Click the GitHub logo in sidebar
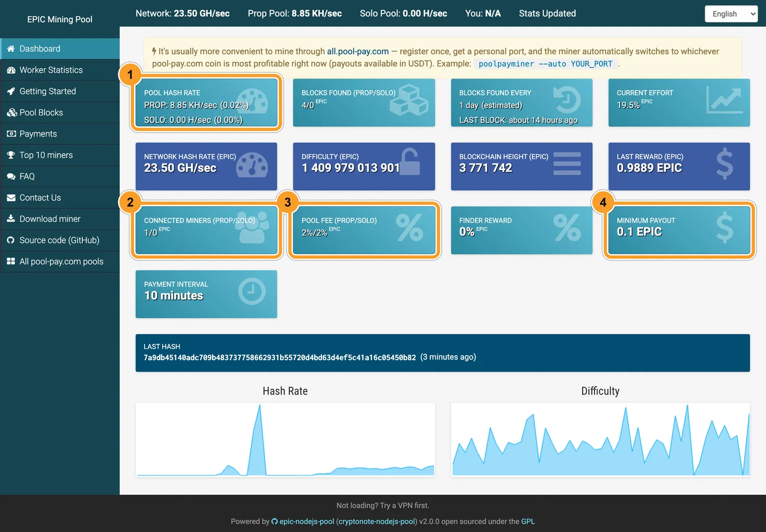The image size is (766, 532). coord(11,240)
